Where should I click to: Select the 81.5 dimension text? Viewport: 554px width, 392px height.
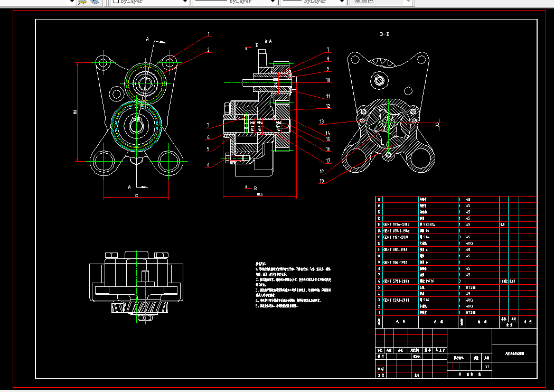(260, 194)
